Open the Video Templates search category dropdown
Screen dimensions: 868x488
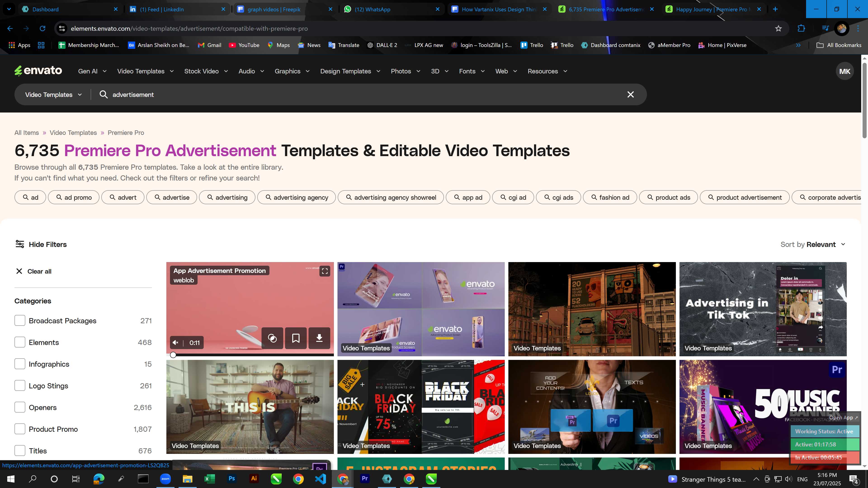pyautogui.click(x=53, y=95)
